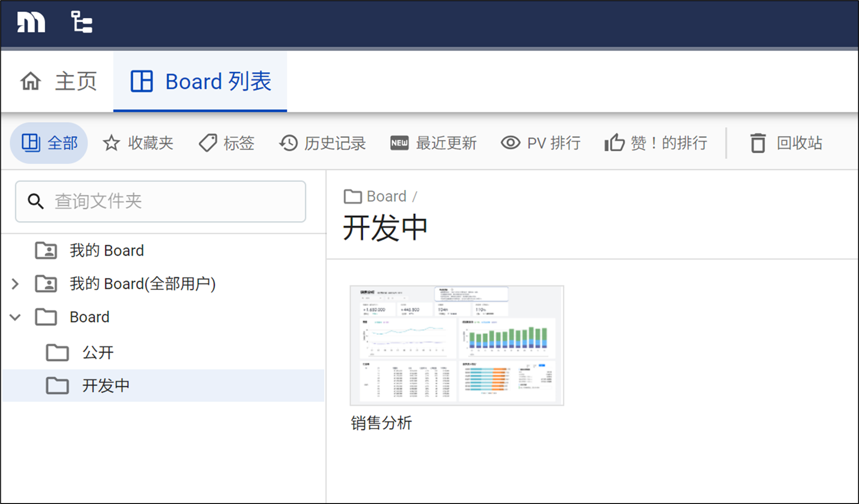Open the 历史记录 clock icon
This screenshot has width=859, height=504.
coord(288,143)
